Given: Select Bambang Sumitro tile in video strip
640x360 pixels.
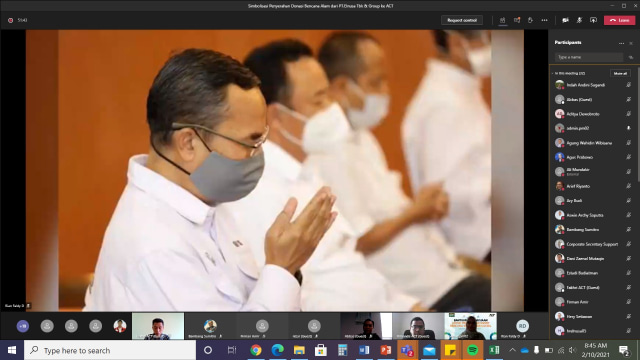Looking at the screenshot, I should click(210, 326).
